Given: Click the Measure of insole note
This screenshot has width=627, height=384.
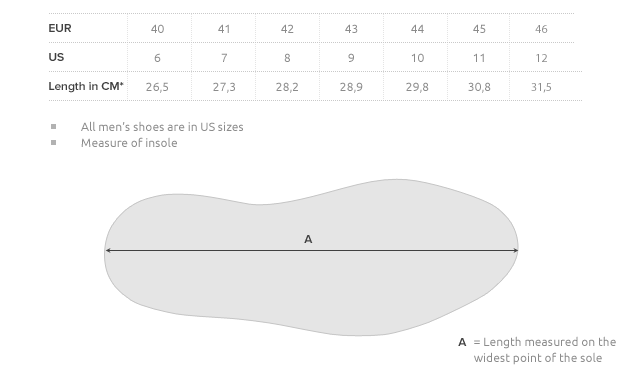Looking at the screenshot, I should coord(129,143).
